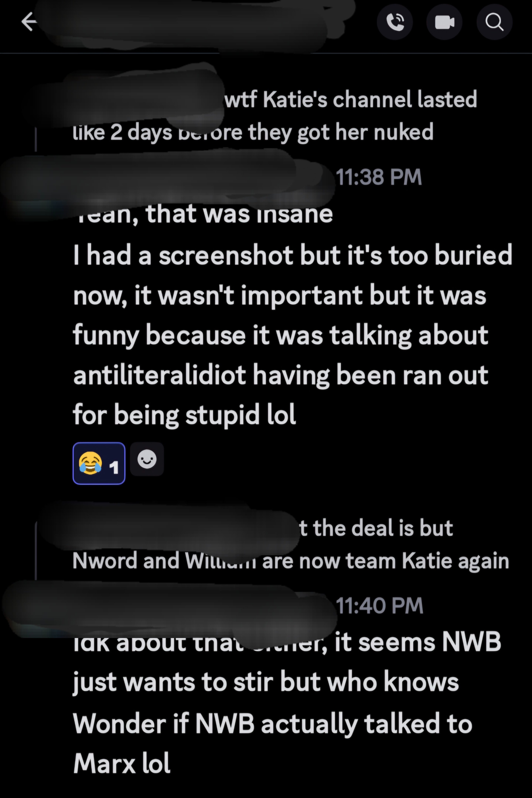Add a new reaction with smiley icon
This screenshot has width=532, height=798.
147,459
